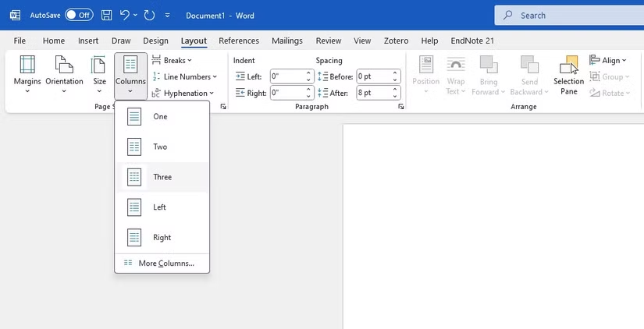Click the Position button
644x329 pixels.
pos(426,75)
